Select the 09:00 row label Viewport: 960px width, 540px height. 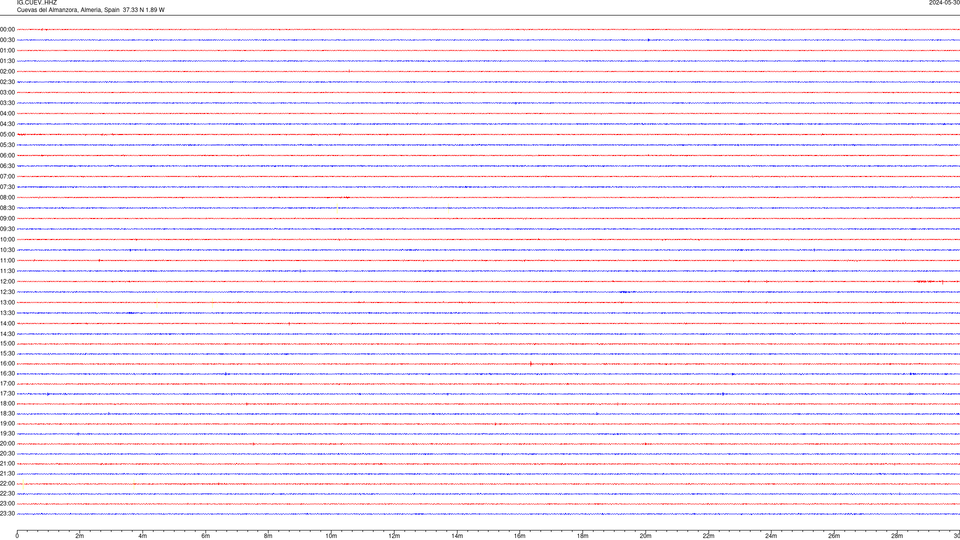tap(7, 219)
